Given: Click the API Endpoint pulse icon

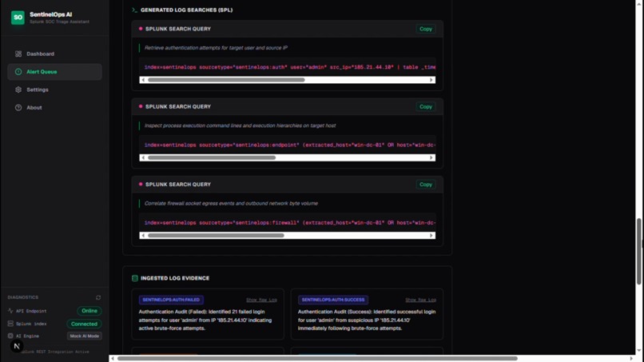Looking at the screenshot, I should coord(10,311).
